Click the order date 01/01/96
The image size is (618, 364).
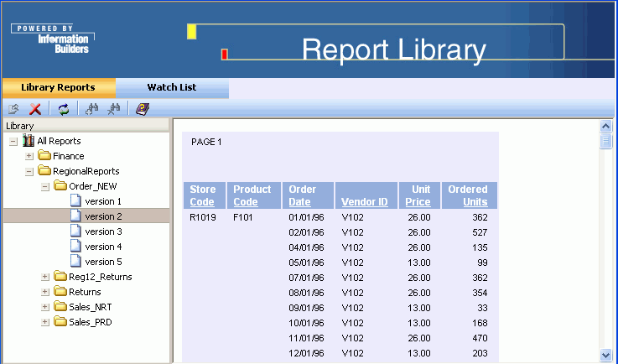[x=306, y=217]
